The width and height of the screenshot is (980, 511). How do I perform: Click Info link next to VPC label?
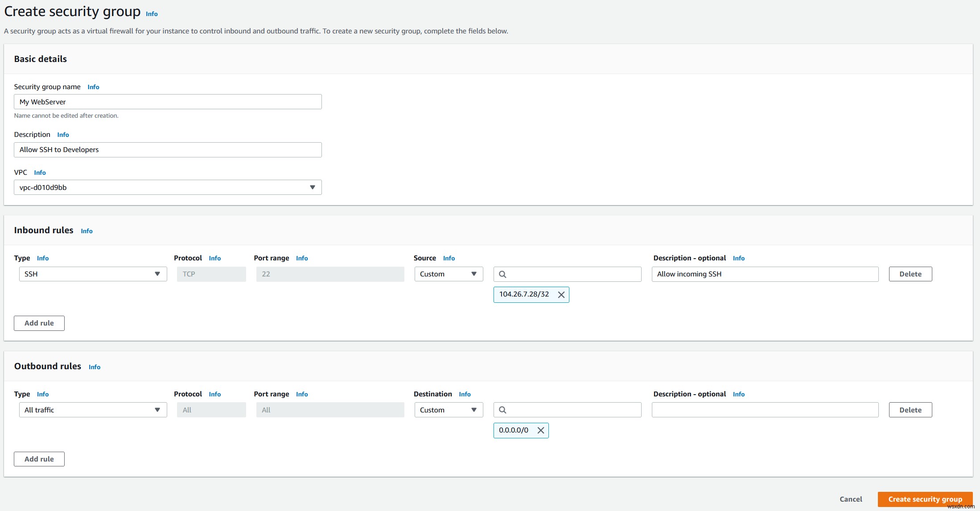39,173
